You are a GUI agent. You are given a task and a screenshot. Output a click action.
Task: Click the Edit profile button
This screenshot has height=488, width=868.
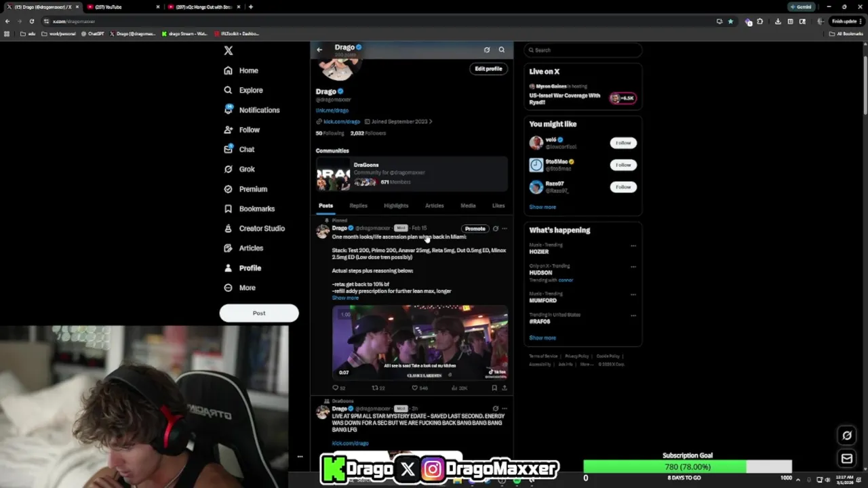pos(488,68)
